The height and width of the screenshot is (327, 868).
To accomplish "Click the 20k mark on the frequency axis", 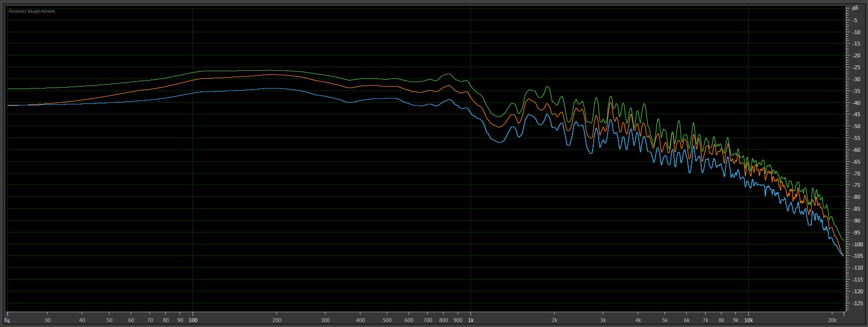I will pos(832,320).
